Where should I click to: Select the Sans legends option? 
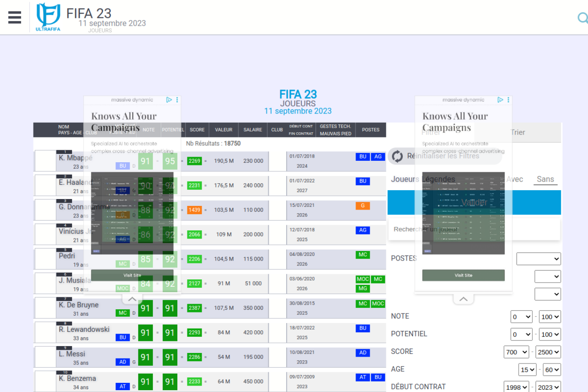coord(545,179)
